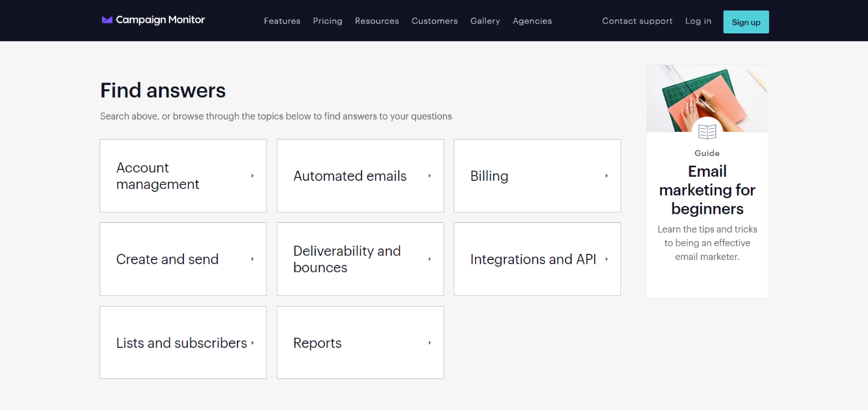Click the arrow icon on Create and send card

tap(252, 259)
